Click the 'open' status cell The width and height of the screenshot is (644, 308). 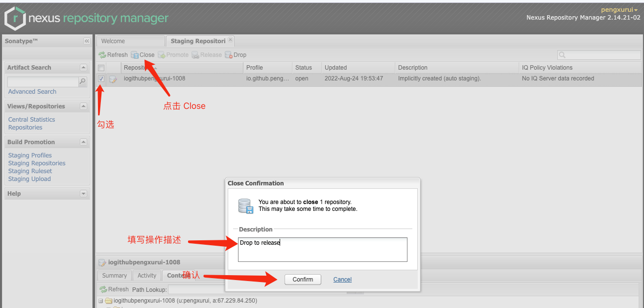(x=307, y=78)
